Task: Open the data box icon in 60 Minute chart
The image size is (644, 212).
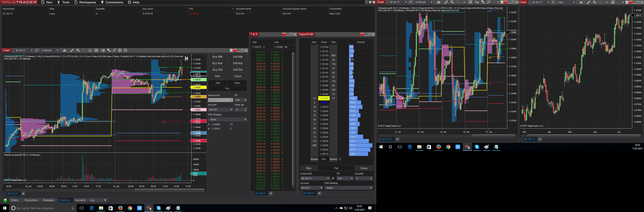Action: (470, 2)
